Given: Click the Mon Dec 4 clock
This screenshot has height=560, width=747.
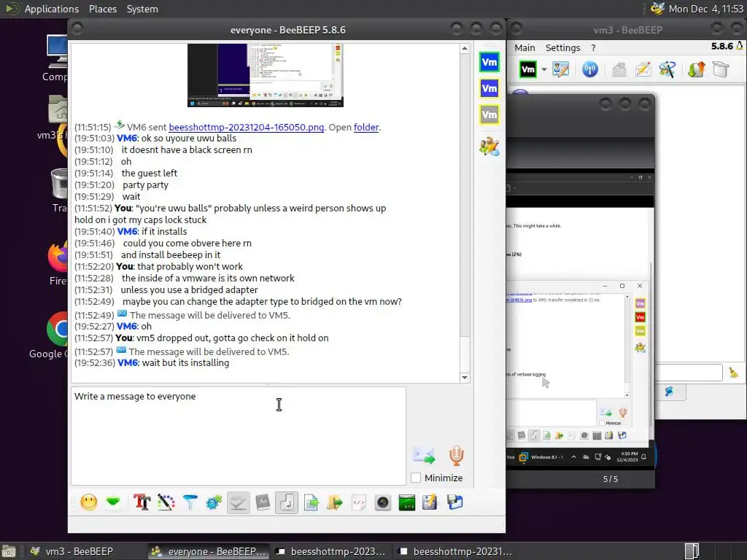Looking at the screenshot, I should (x=705, y=9).
